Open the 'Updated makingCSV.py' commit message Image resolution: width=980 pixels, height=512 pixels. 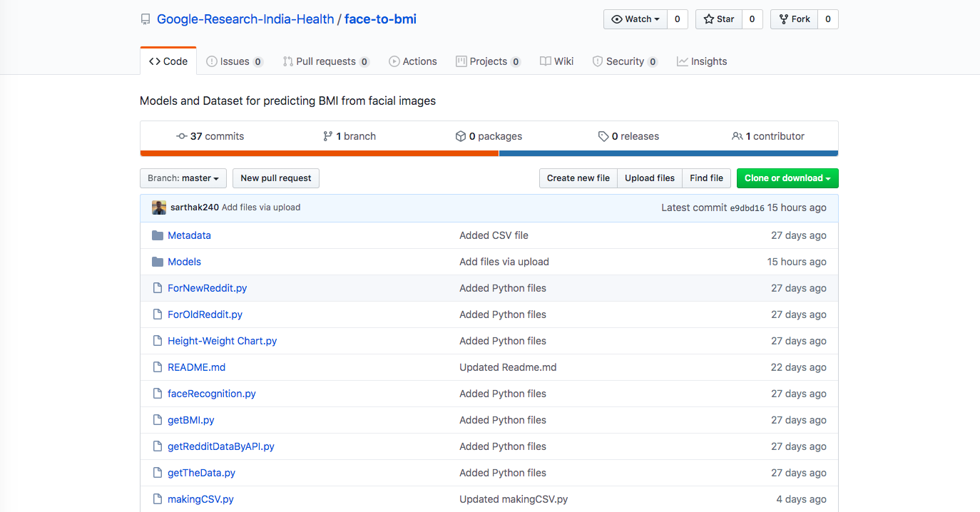point(514,499)
